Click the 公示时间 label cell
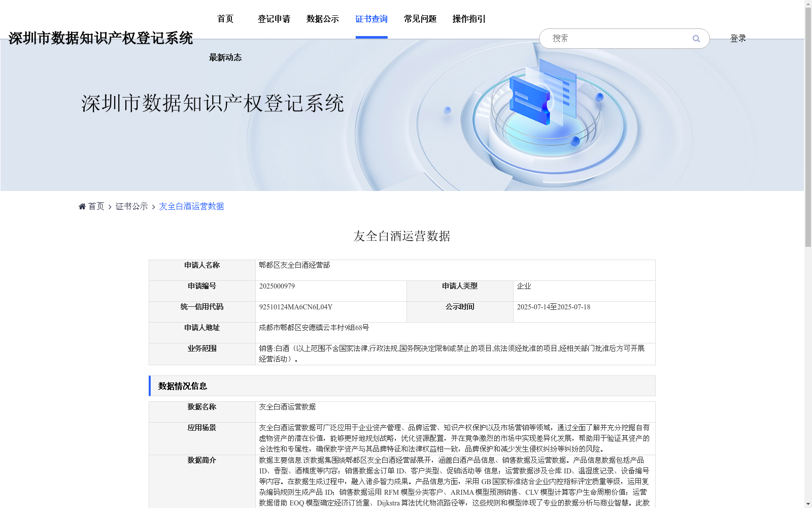The width and height of the screenshot is (812, 508). coord(460,312)
